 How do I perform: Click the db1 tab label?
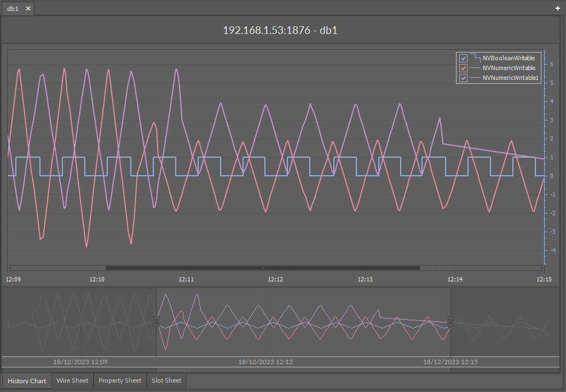tap(13, 9)
